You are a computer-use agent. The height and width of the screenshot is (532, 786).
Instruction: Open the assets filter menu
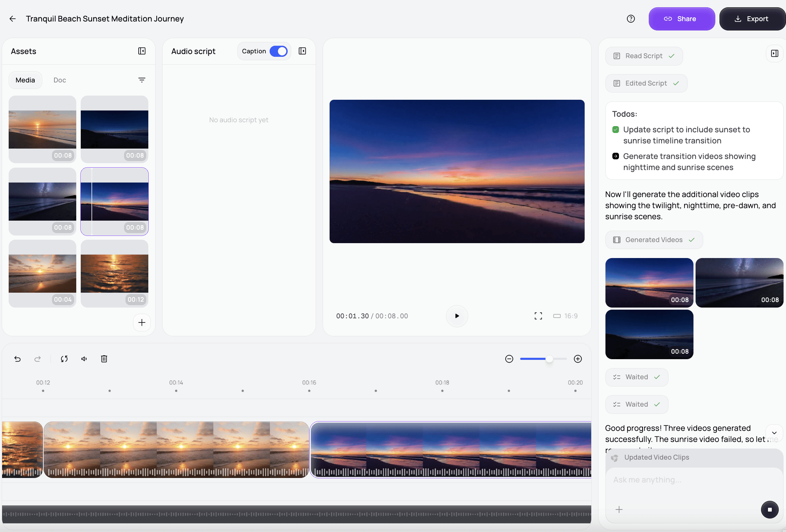142,80
